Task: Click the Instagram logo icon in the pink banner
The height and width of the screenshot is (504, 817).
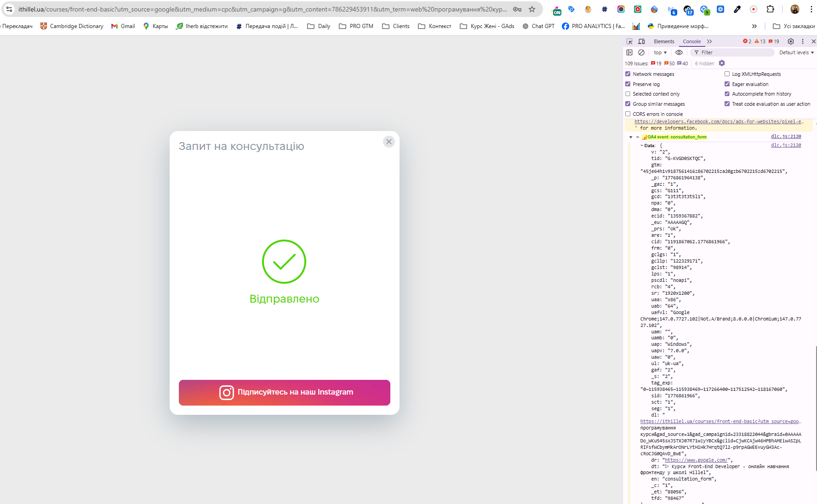Action: point(226,393)
